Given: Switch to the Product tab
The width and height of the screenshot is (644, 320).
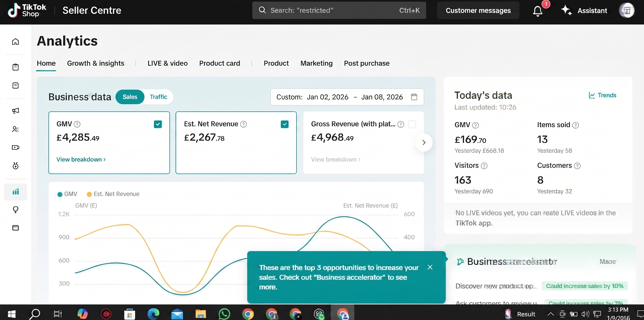Looking at the screenshot, I should [x=276, y=63].
